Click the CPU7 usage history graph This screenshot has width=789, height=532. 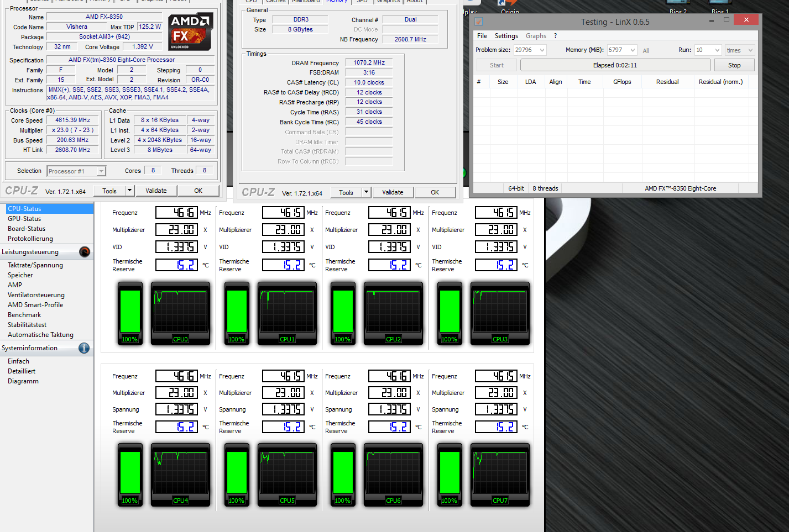click(x=500, y=475)
